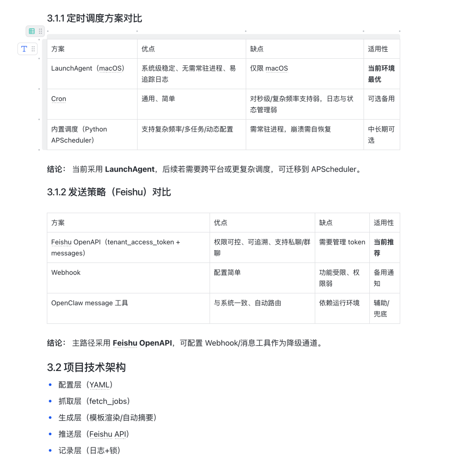Screen dimensions: 476x465
Task: Click cell 权限可控、可追溯、支持私聊/群聊
Action: pyautogui.click(x=262, y=247)
